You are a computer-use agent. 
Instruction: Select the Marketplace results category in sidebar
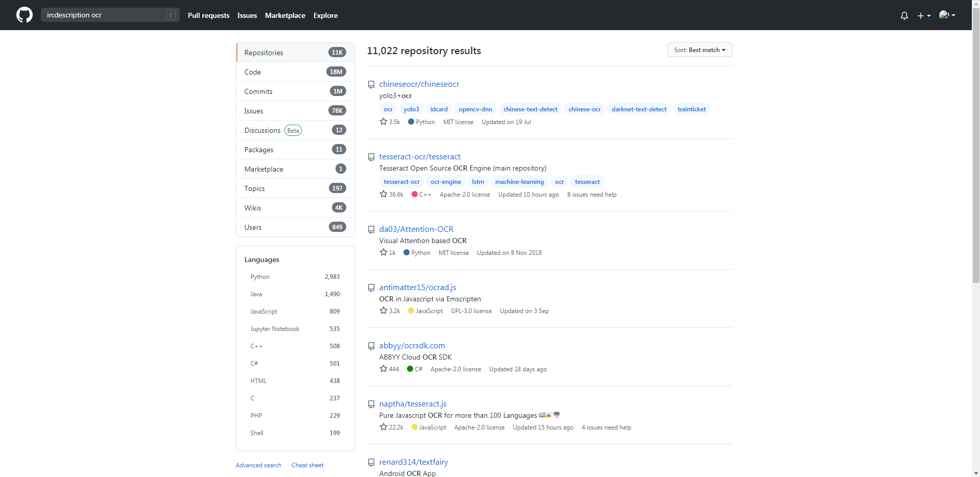[x=295, y=169]
